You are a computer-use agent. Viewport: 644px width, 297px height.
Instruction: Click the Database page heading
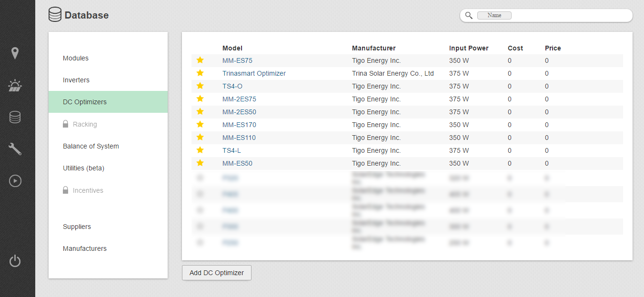(x=87, y=15)
